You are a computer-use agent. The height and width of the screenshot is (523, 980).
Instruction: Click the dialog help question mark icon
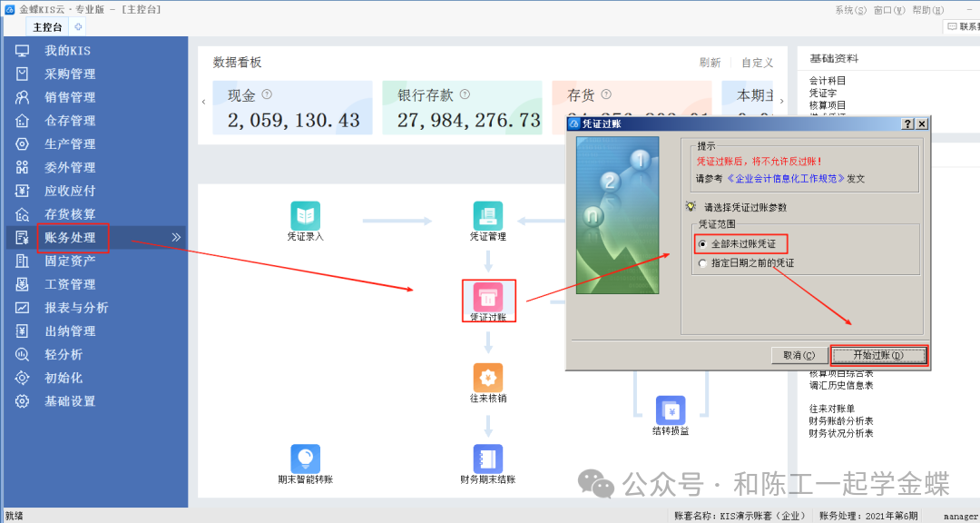pyautogui.click(x=907, y=123)
